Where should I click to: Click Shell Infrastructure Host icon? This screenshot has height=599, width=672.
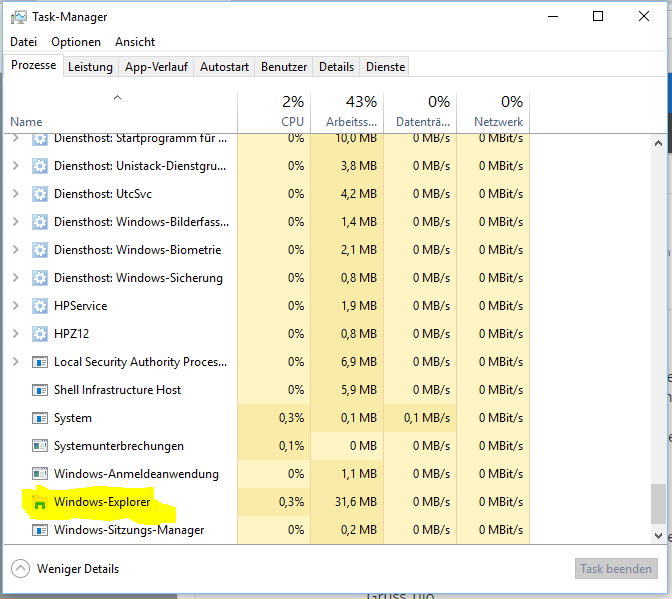click(40, 390)
